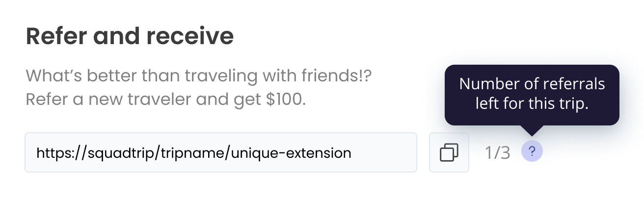The image size is (644, 197).
Task: Click "Number of referrals" in the tooltip
Action: (532, 84)
